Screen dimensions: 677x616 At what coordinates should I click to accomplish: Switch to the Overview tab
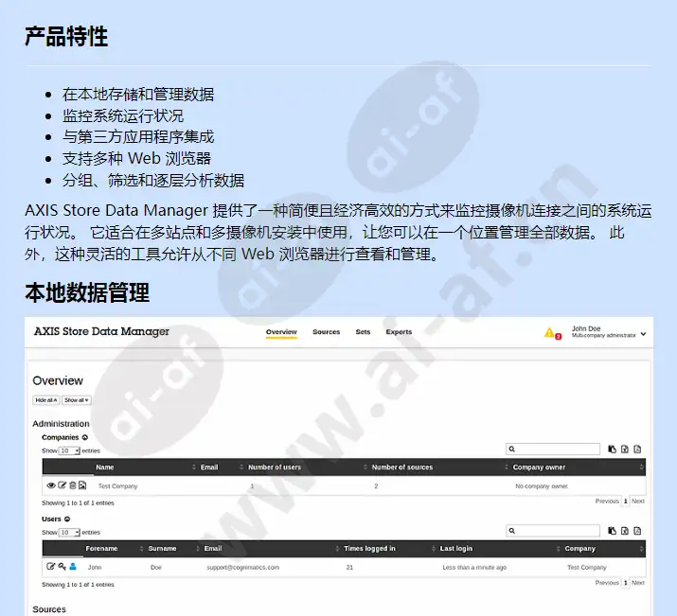(x=281, y=332)
